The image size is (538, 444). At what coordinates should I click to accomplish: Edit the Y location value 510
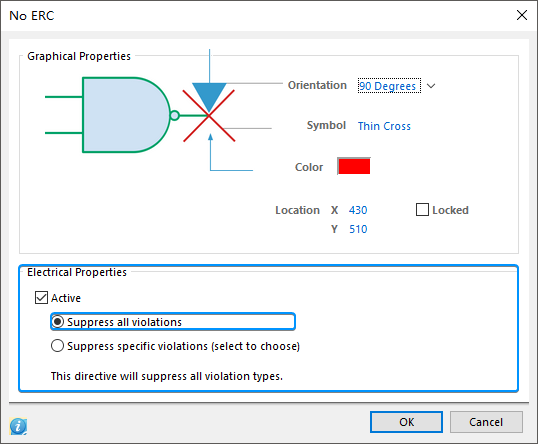[358, 229]
